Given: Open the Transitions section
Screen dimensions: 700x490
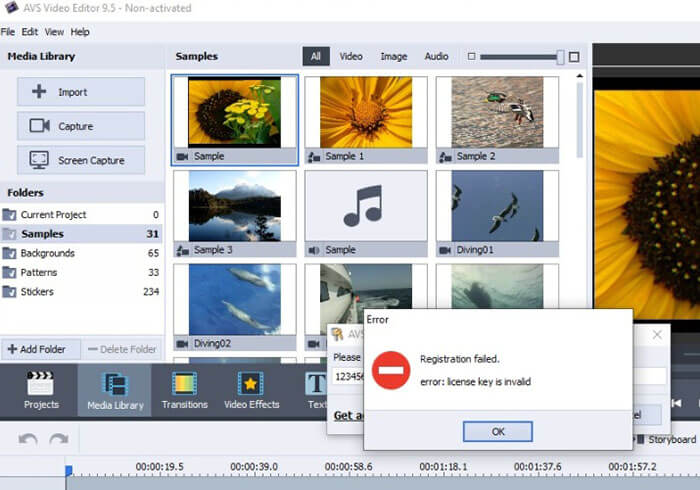Looking at the screenshot, I should tap(184, 390).
